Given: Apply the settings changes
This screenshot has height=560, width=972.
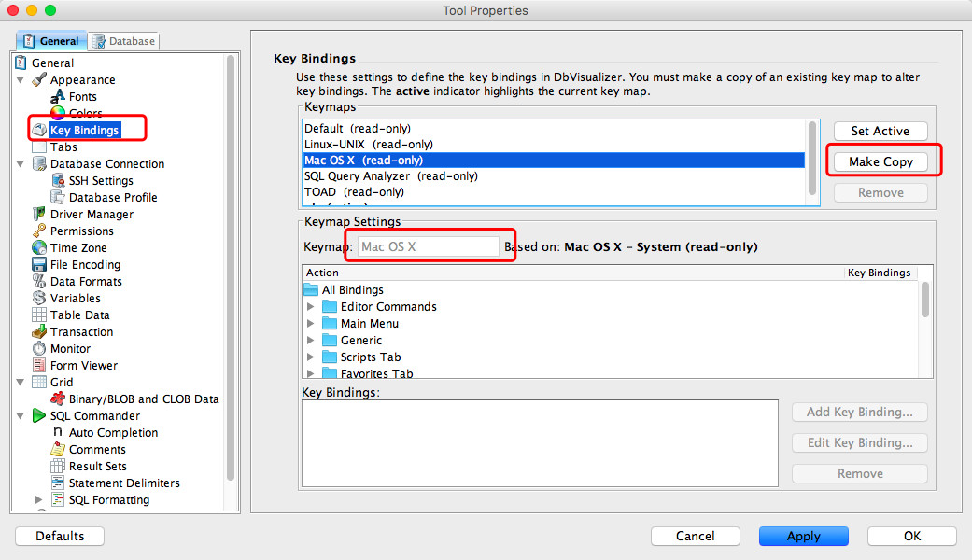Looking at the screenshot, I should (803, 536).
